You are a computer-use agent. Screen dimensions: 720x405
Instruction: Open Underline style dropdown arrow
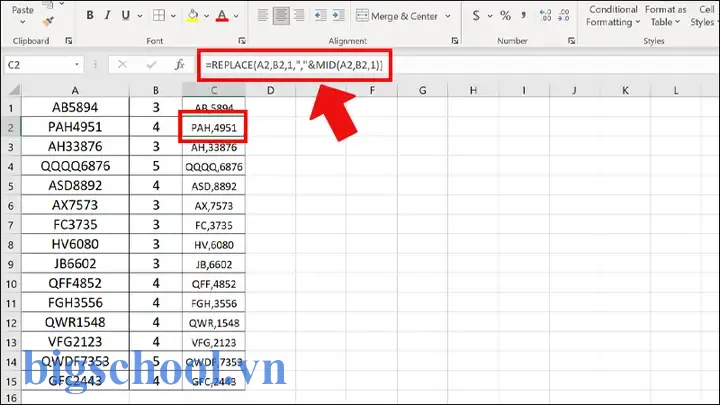pyautogui.click(x=140, y=16)
